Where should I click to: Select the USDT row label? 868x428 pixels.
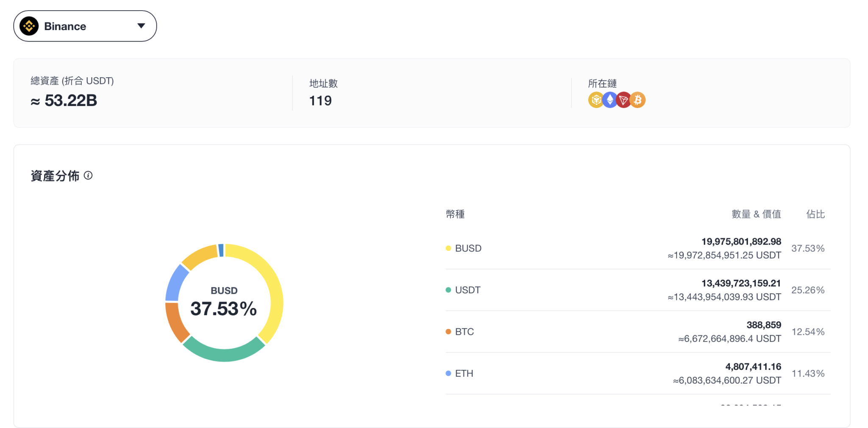click(x=467, y=290)
